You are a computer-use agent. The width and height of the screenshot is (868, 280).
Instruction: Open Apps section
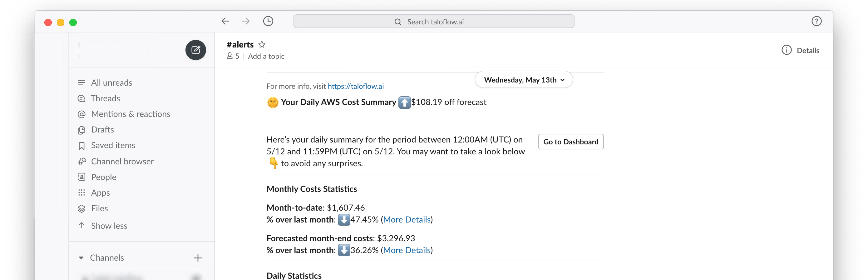coord(101,192)
